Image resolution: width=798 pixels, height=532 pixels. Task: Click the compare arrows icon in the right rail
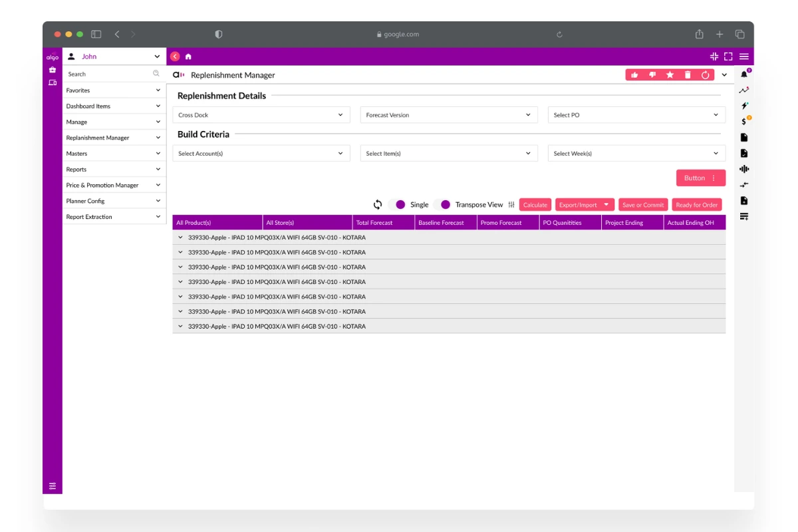tap(744, 185)
